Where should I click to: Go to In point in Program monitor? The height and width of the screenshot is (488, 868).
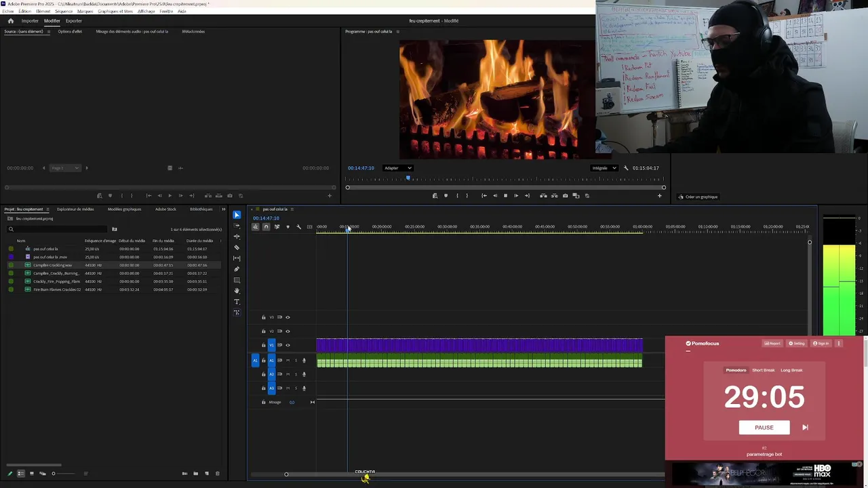[484, 196]
